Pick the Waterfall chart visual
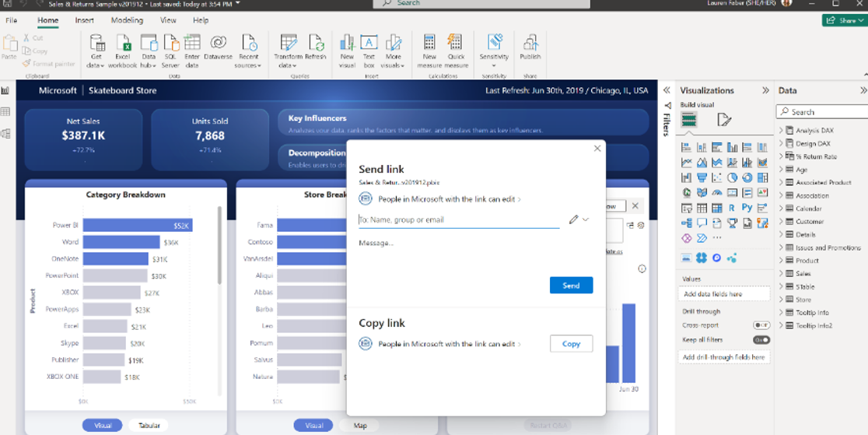The height and width of the screenshot is (435, 868). click(687, 178)
